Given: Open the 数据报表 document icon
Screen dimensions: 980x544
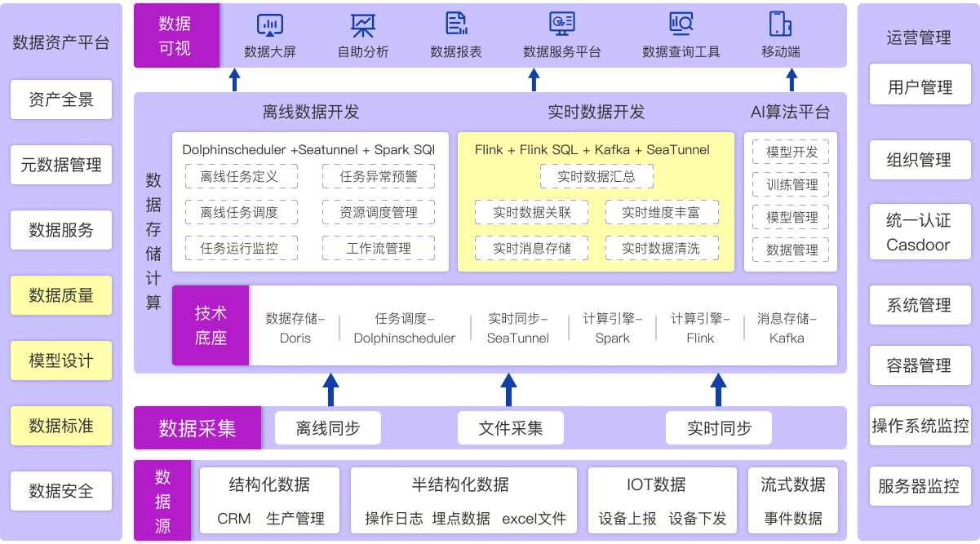Looking at the screenshot, I should coord(456,24).
